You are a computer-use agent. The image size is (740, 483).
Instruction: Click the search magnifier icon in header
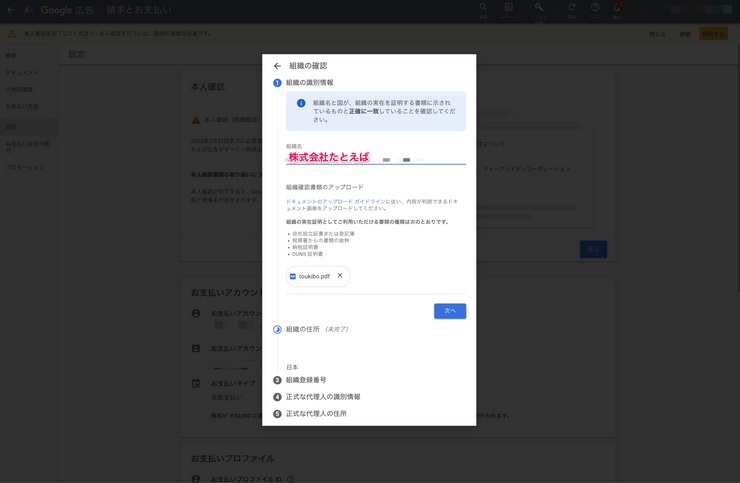pyautogui.click(x=483, y=7)
